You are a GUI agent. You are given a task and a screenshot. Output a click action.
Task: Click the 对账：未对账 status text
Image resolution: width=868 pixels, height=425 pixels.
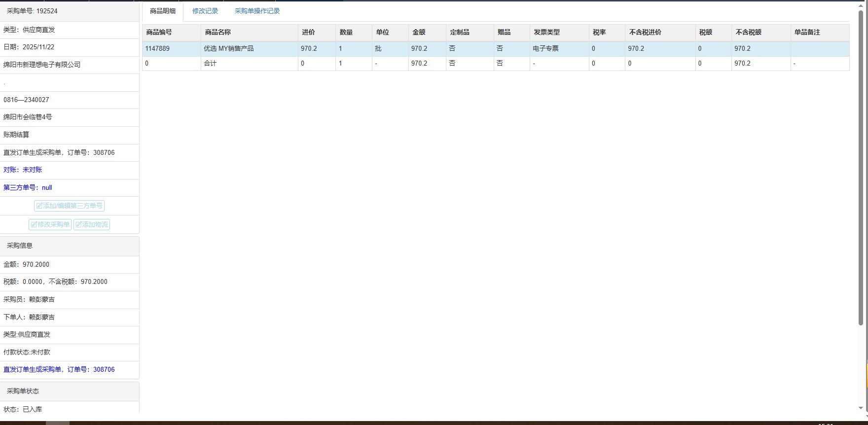click(23, 170)
